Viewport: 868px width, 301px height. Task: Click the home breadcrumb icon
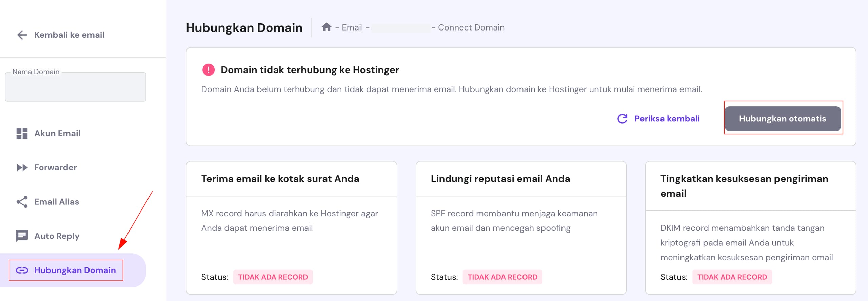(x=327, y=27)
